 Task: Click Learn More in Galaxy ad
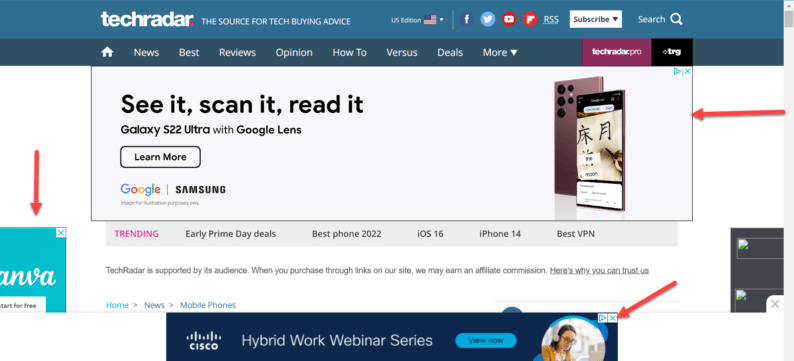[160, 157]
